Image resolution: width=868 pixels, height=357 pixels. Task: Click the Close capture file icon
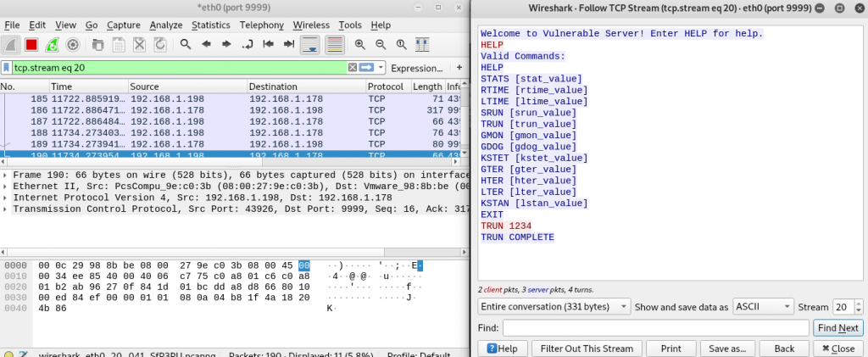(x=139, y=45)
